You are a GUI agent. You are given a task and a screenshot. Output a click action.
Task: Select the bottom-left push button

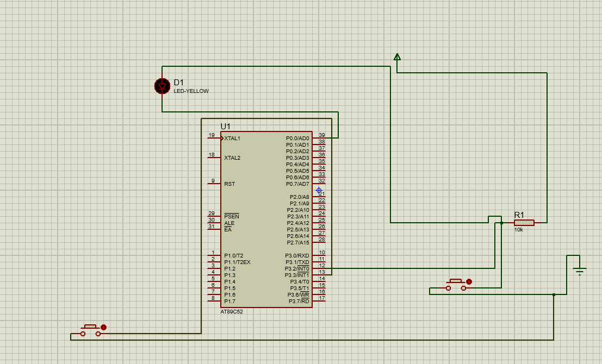90,330
